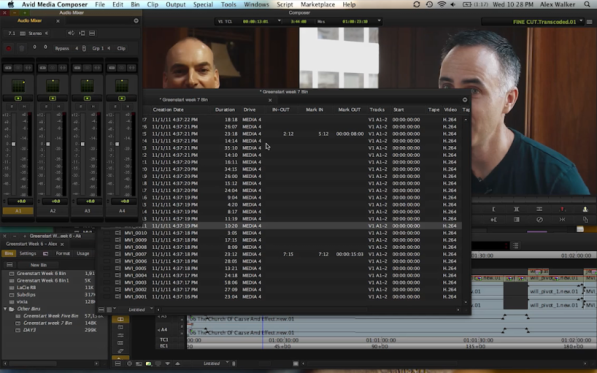Click the red Add Marker button below the monitor
This screenshot has height=373, width=597.
[x=562, y=209]
